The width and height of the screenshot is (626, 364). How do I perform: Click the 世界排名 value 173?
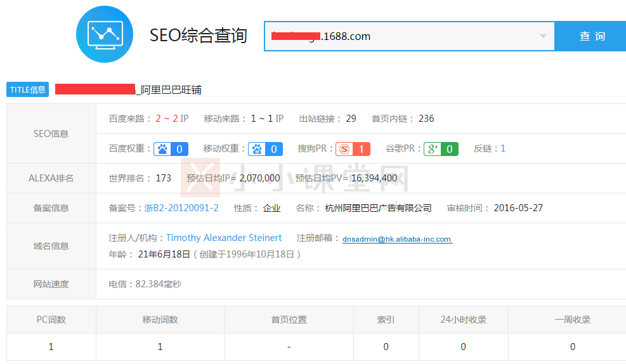(163, 178)
